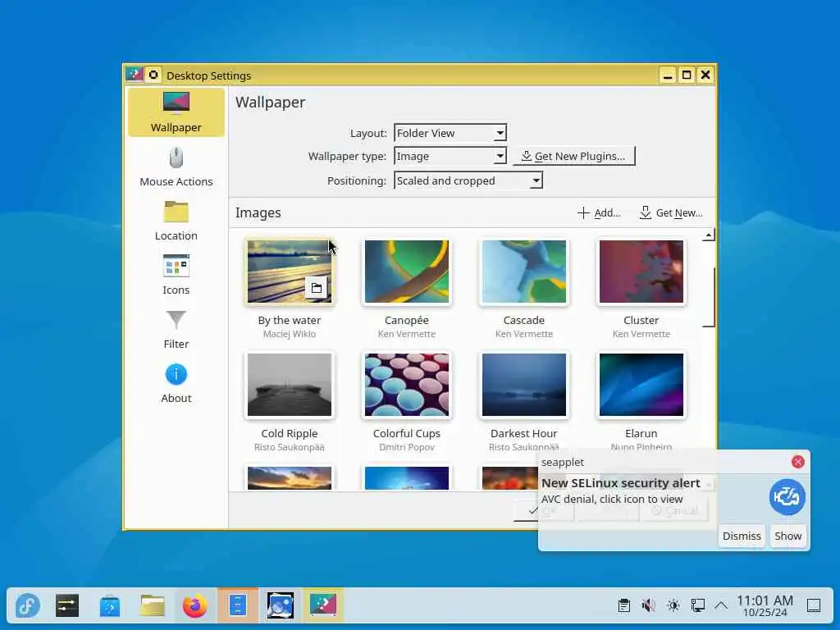Image resolution: width=840 pixels, height=630 pixels.
Task: Go to the Icons section
Action: pos(176,276)
